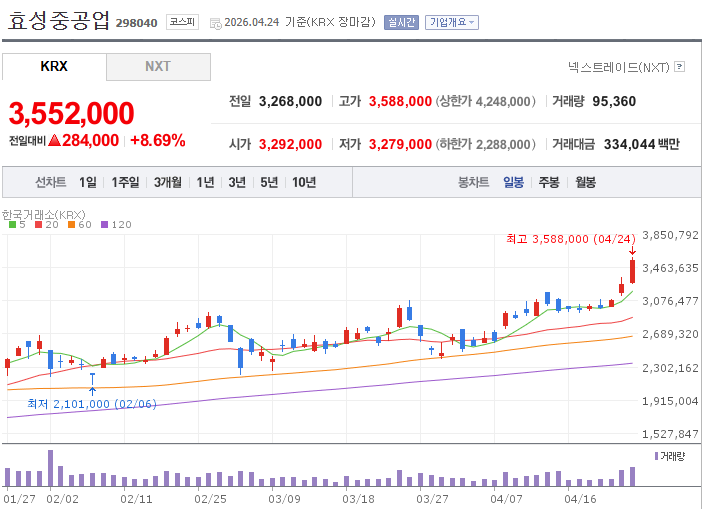The width and height of the screenshot is (702, 509).
Task: Select the 월봉 candlestick chart
Action: tap(586, 182)
